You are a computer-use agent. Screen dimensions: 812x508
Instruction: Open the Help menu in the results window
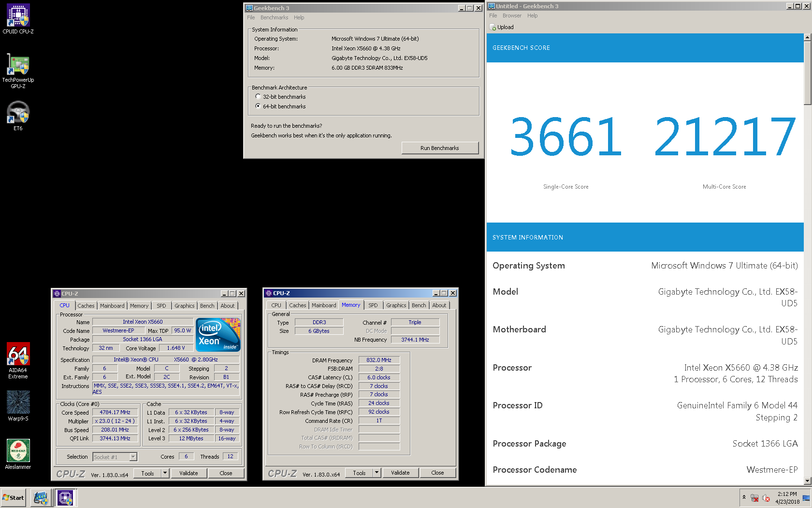(533, 15)
